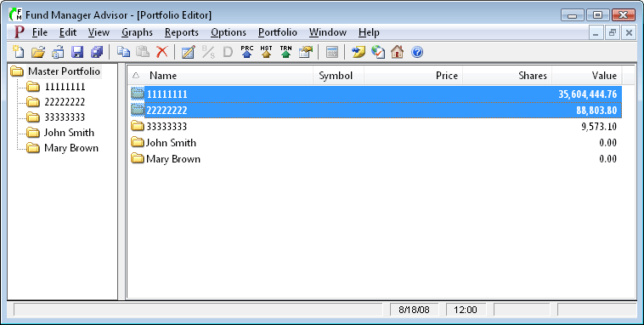The height and width of the screenshot is (325, 644).
Task: Open the View menu
Action: [99, 32]
